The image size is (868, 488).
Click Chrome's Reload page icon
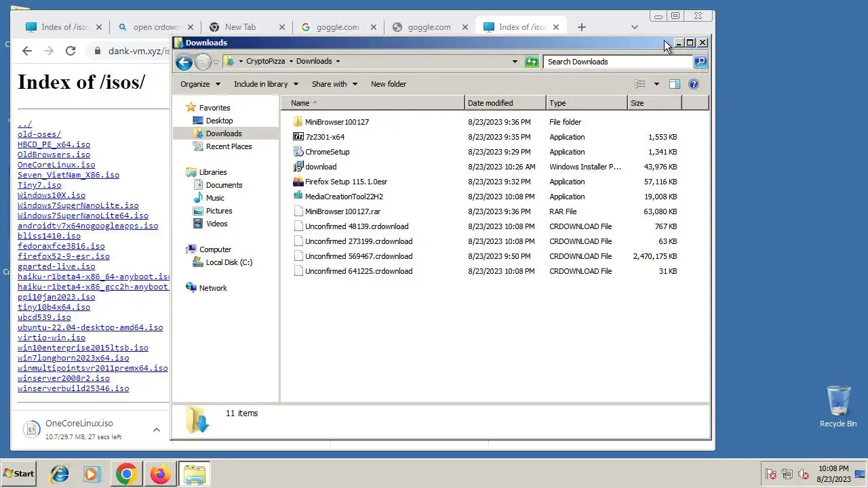click(70, 51)
